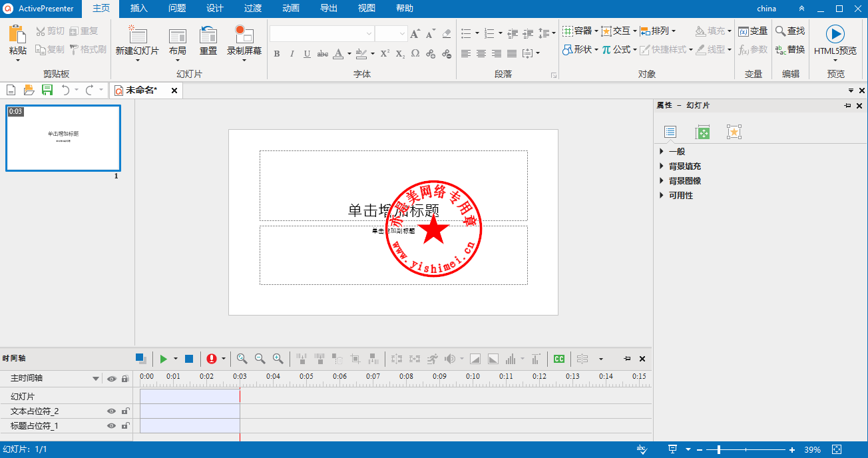Save the project using green disk icon
868x458 pixels.
pyautogui.click(x=47, y=90)
